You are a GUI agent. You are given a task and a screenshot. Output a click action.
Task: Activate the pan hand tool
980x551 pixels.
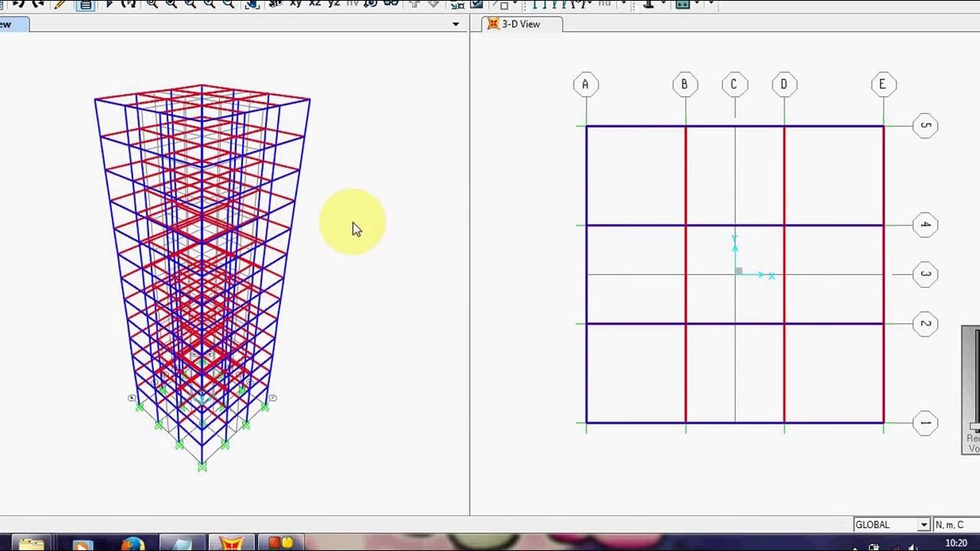click(x=252, y=5)
